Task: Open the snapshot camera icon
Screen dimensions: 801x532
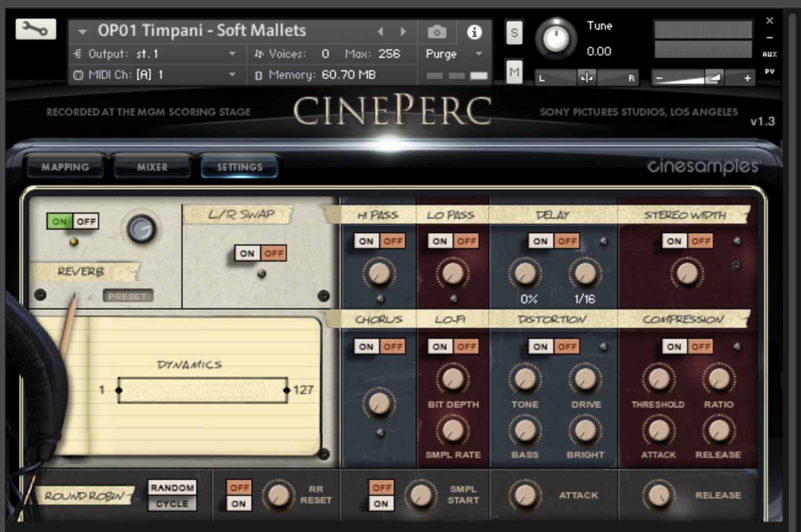Action: (x=437, y=31)
